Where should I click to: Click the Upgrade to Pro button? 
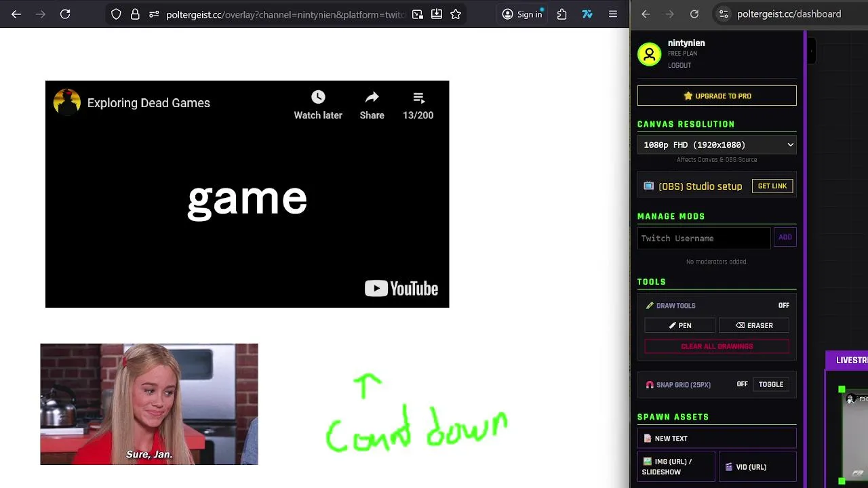click(x=717, y=96)
